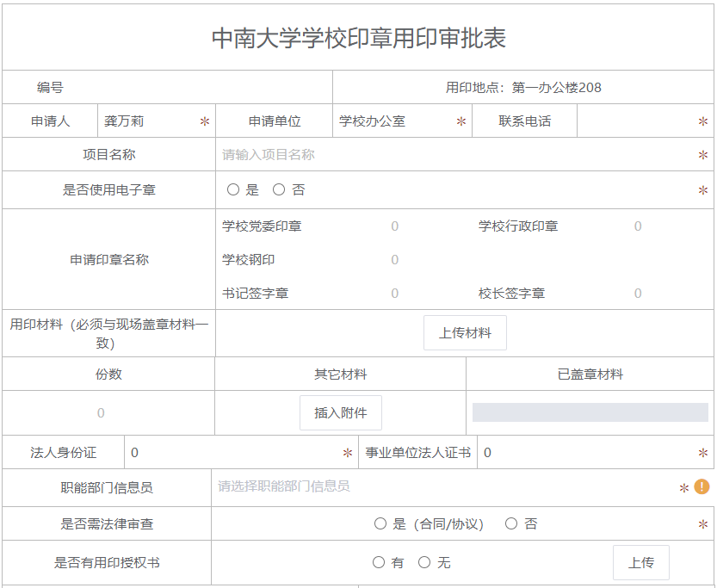This screenshot has width=717, height=588.
Task: Click the 用印材料（必须与现场盖章材料一致）label
Action: point(108,333)
